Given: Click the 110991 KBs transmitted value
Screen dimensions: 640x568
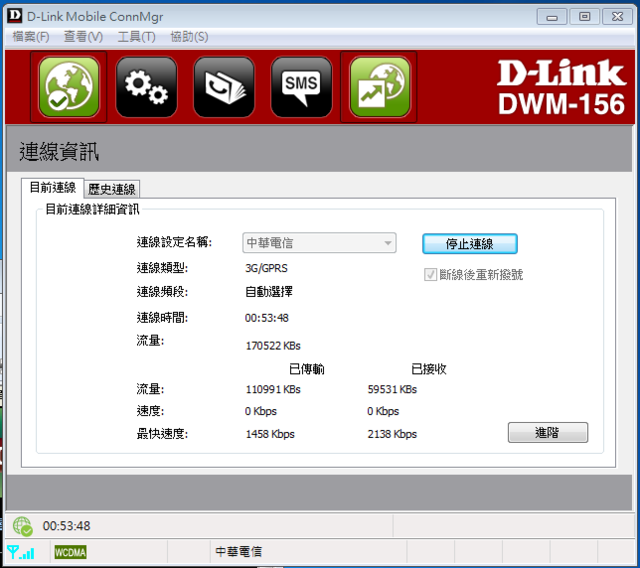Looking at the screenshot, I should click(273, 389).
